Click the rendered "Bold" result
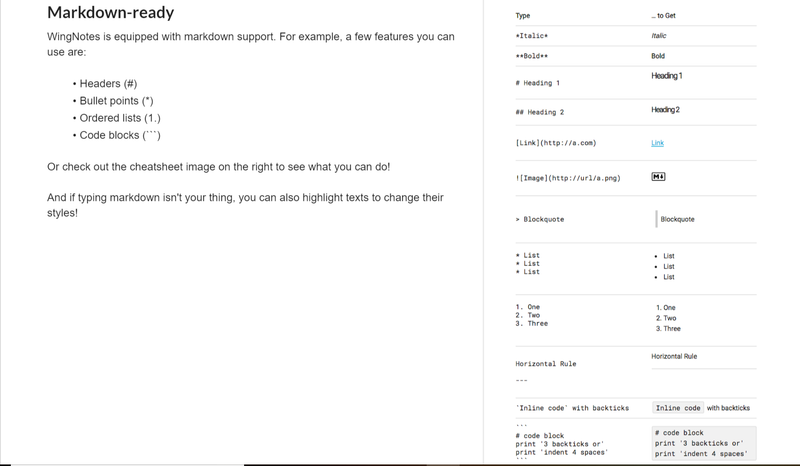 (x=658, y=56)
